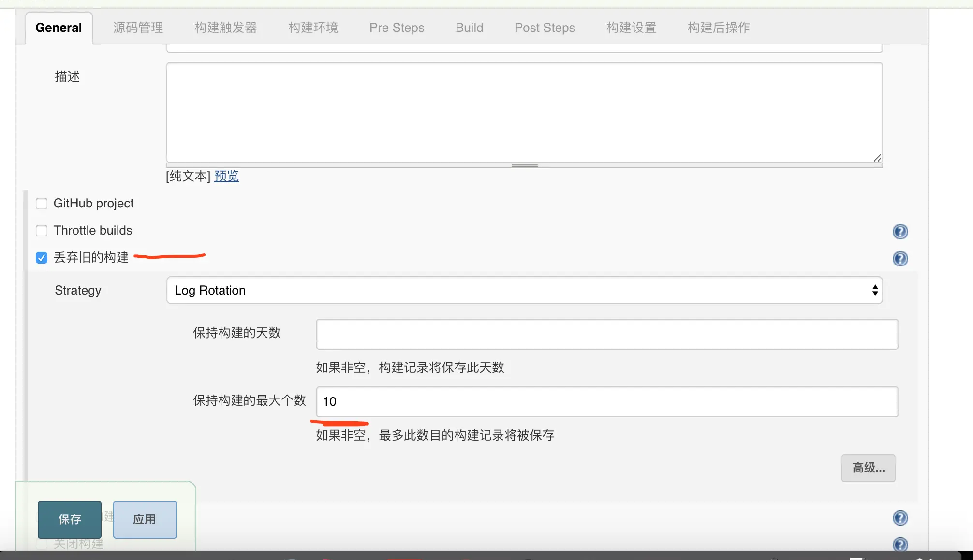Open help for Throttle builds option

(x=900, y=232)
